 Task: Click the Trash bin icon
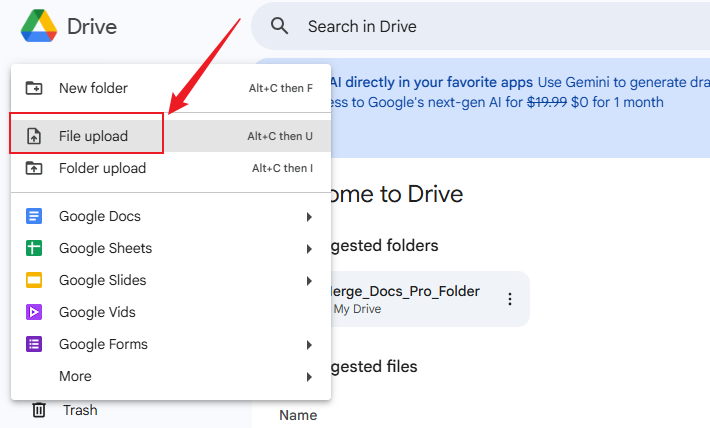point(39,410)
